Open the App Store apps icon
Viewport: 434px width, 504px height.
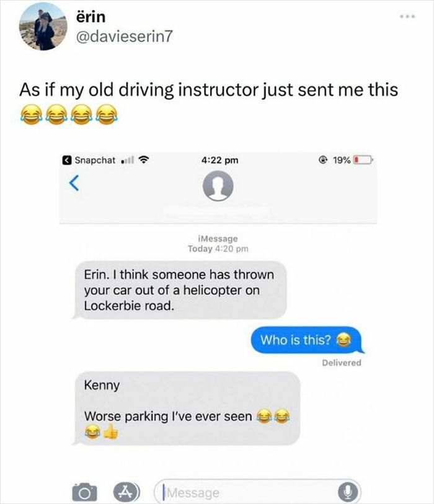(x=126, y=492)
